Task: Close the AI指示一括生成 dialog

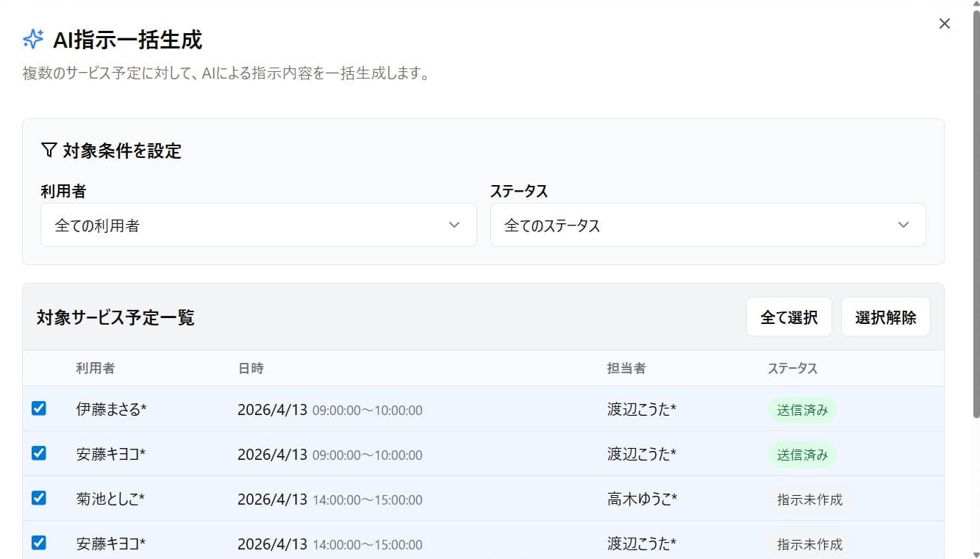Action: point(944,23)
